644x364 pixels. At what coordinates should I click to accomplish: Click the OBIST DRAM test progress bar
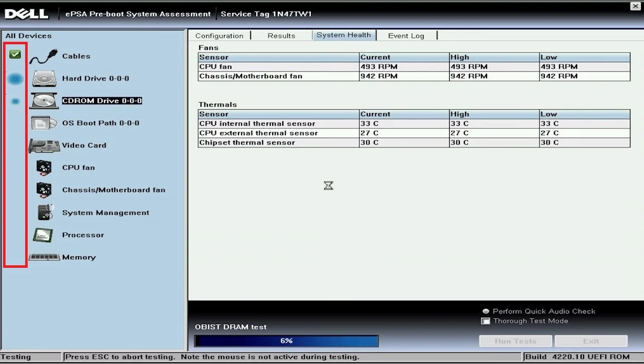click(286, 341)
